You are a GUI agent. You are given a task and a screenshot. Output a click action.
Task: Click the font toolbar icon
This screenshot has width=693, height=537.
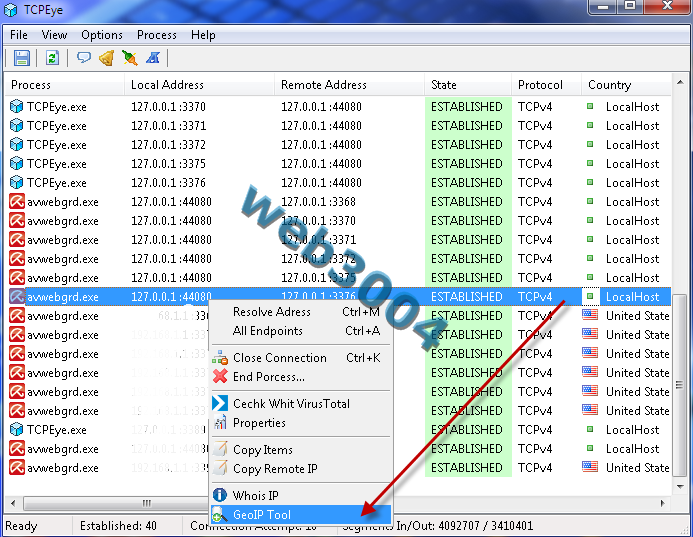coord(153,57)
